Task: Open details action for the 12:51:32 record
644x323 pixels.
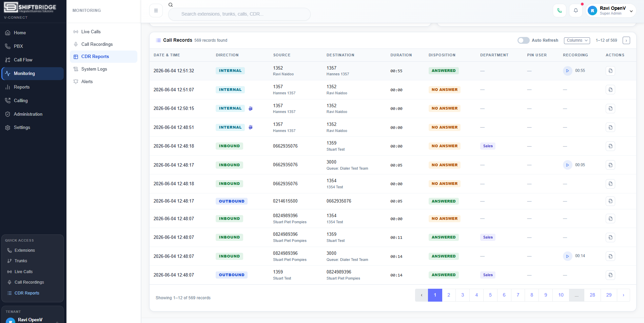Action: [610, 71]
